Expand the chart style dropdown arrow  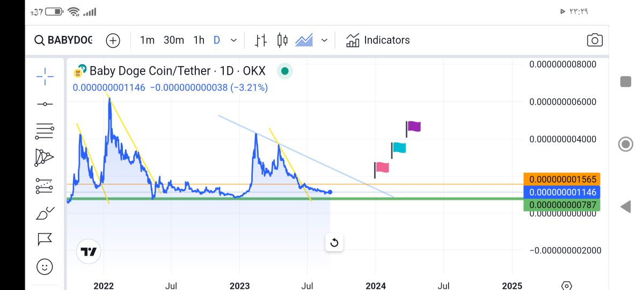pyautogui.click(x=324, y=40)
